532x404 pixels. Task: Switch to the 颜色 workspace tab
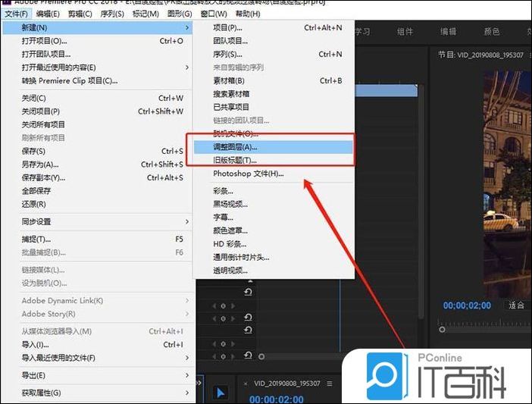click(492, 32)
